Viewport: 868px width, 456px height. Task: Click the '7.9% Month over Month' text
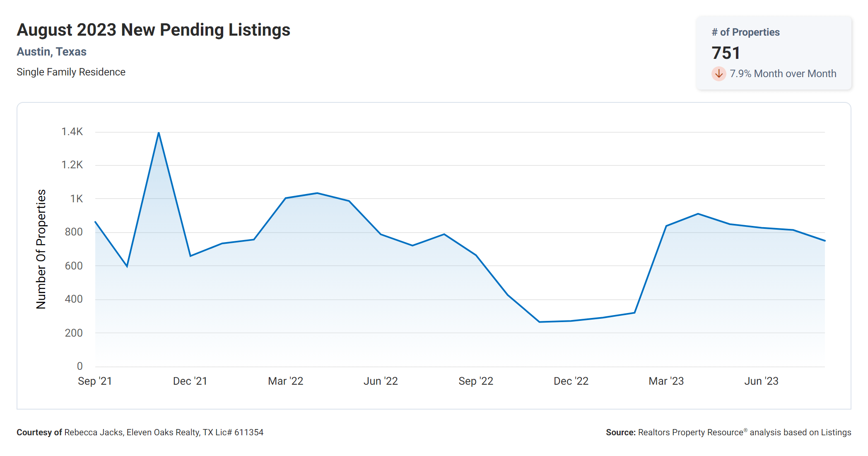(x=783, y=74)
